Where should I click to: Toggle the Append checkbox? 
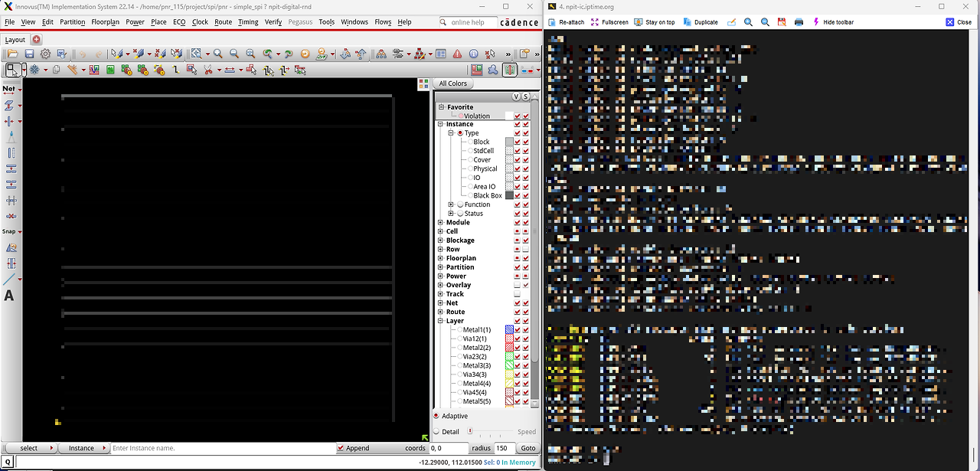click(341, 448)
